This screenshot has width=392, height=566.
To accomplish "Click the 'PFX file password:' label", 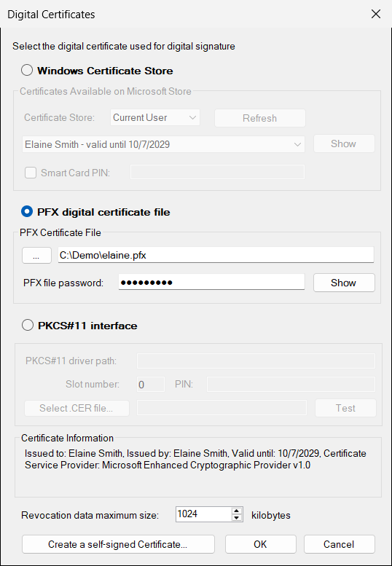I will pos(63,283).
